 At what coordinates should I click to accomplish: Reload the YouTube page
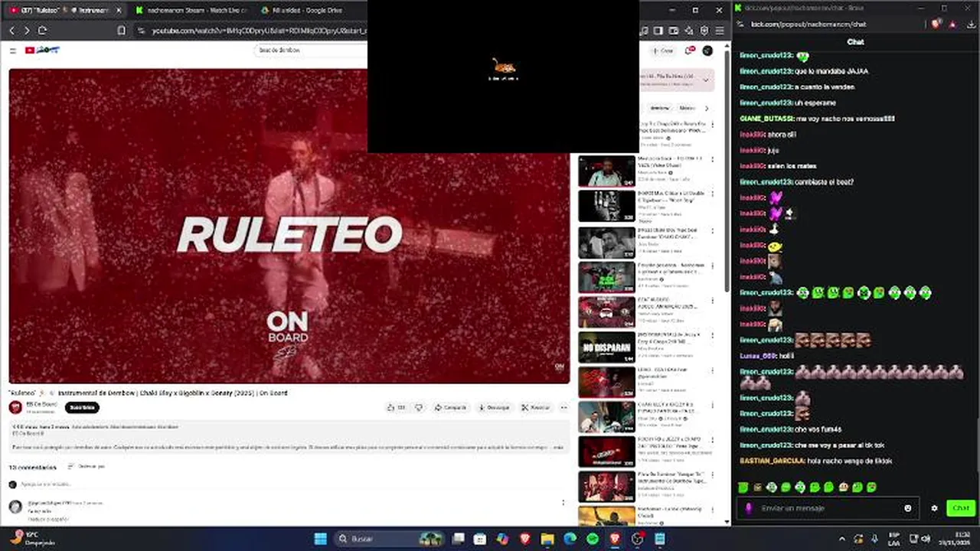click(42, 31)
